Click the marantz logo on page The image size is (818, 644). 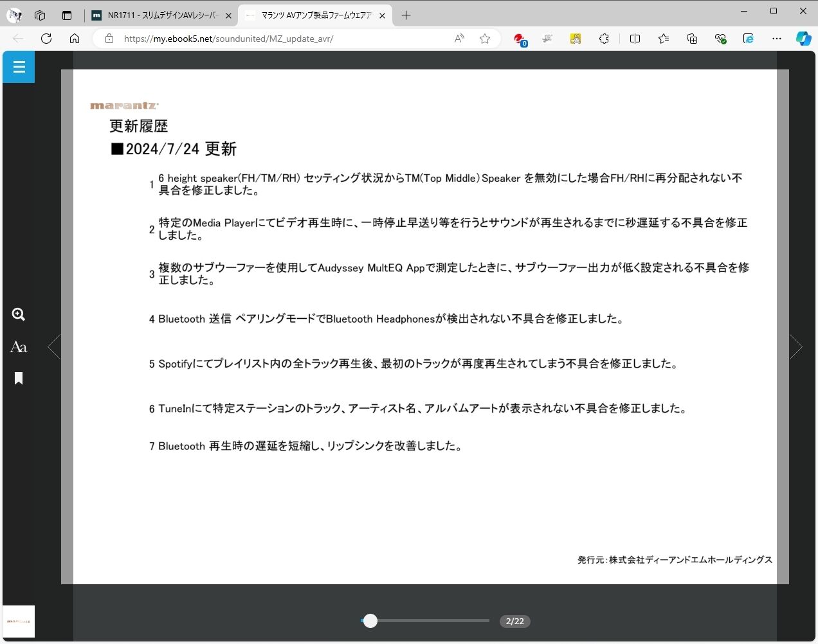pos(124,105)
